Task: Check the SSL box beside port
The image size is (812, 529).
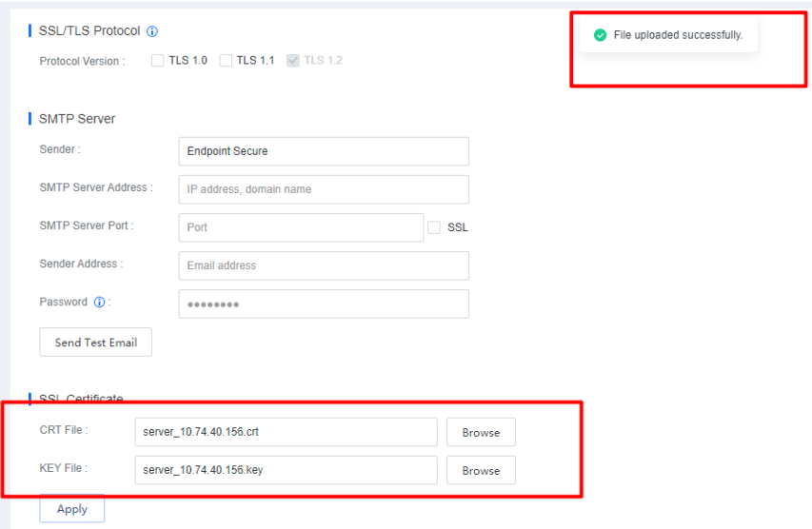Action: pyautogui.click(x=434, y=227)
